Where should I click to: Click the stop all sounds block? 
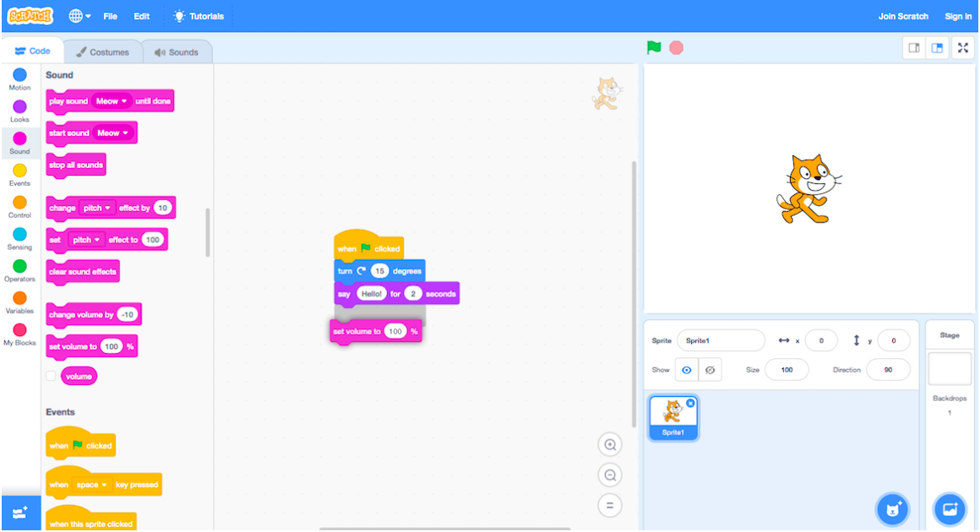[x=76, y=165]
